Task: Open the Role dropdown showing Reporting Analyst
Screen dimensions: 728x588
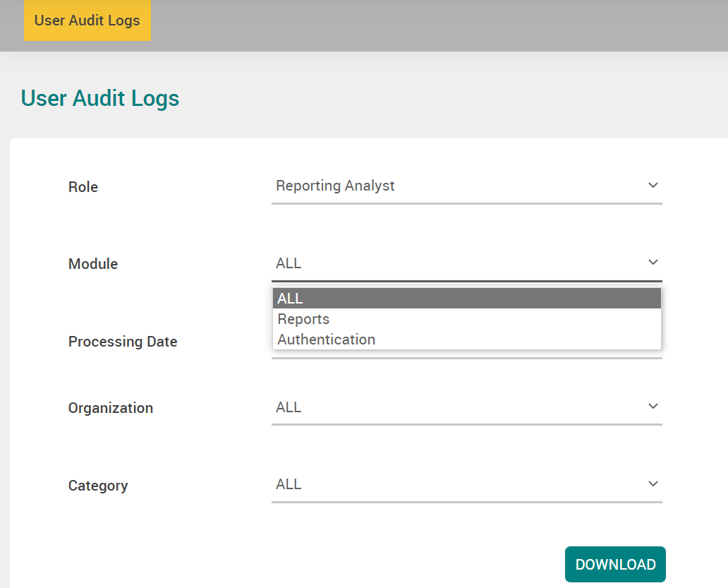Action: pos(466,186)
